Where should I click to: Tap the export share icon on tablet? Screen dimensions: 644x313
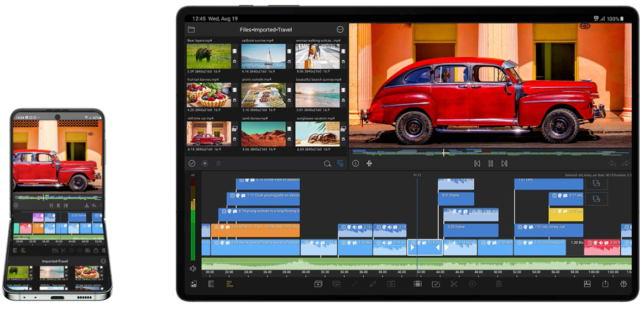pos(605,284)
